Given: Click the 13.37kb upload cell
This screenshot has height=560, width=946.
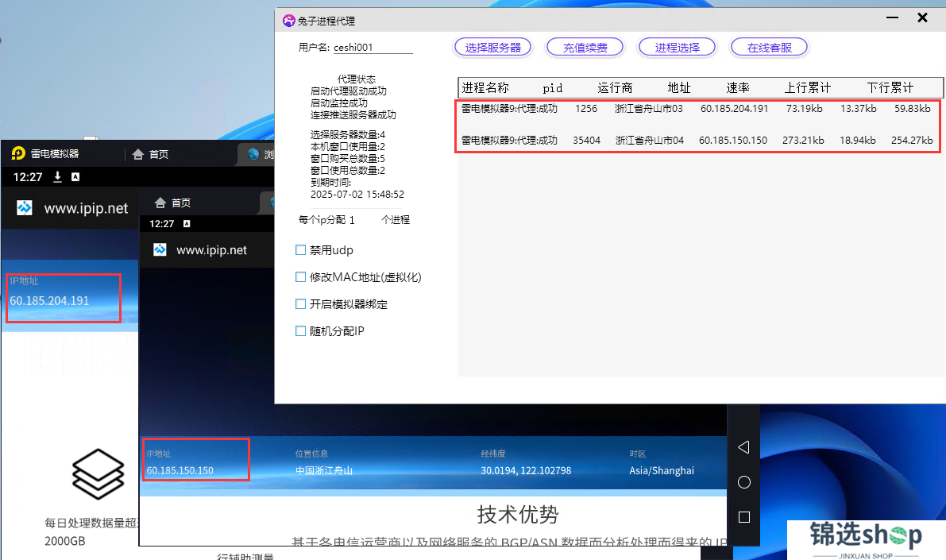Looking at the screenshot, I should tap(859, 109).
